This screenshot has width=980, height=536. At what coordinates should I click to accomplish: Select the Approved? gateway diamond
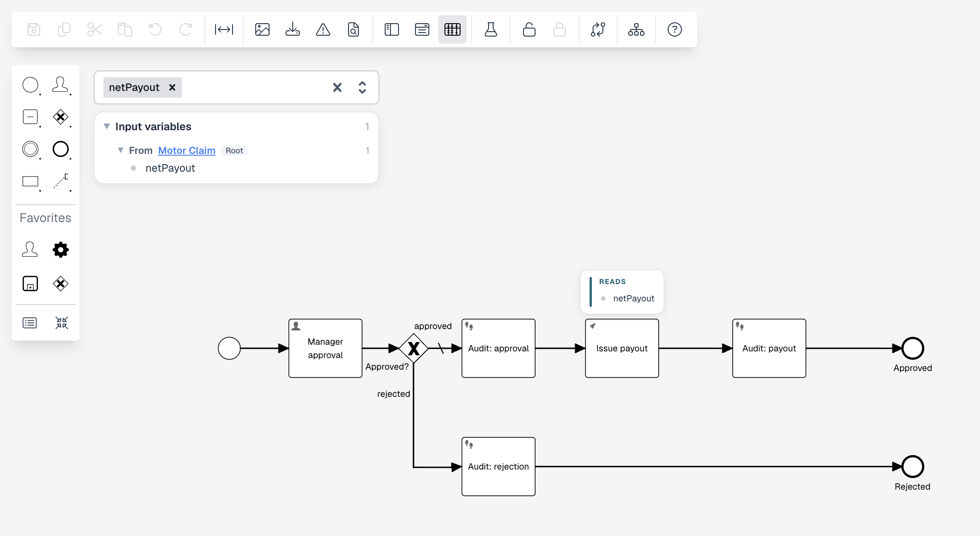click(414, 348)
